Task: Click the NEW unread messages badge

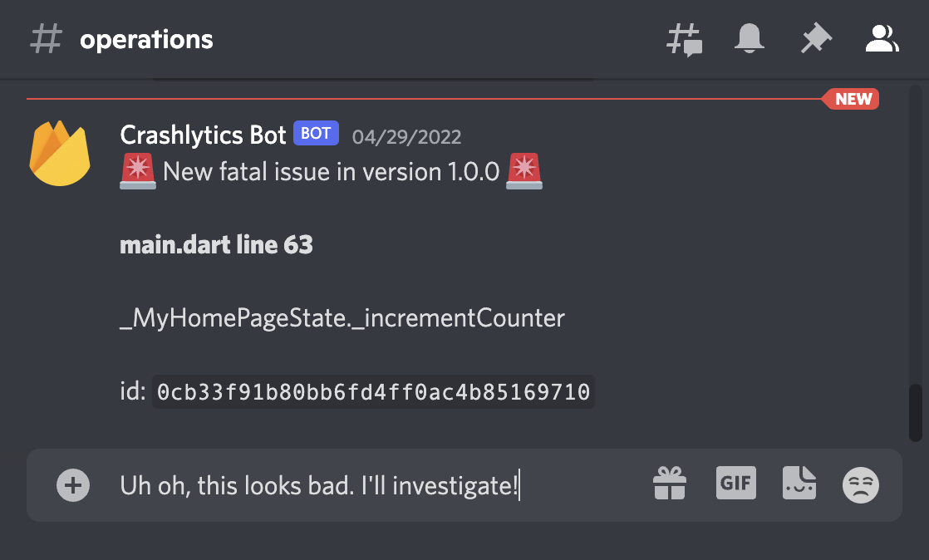Action: click(851, 99)
